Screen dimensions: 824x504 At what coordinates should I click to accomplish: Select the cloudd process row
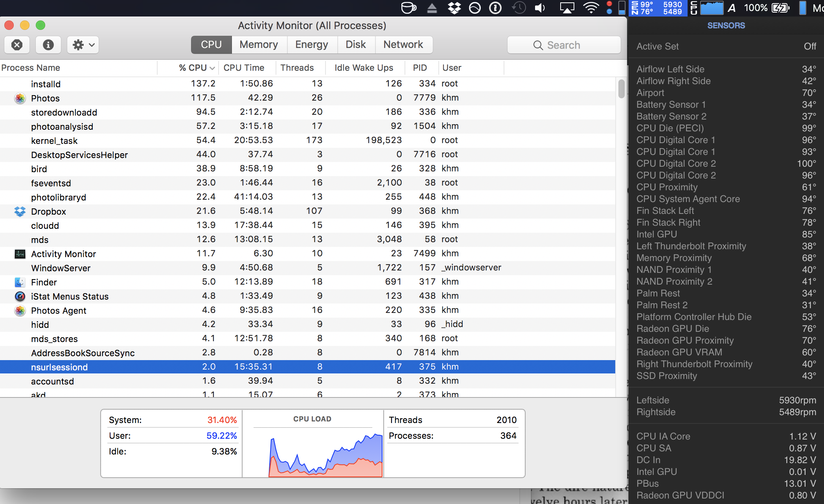[x=307, y=225]
